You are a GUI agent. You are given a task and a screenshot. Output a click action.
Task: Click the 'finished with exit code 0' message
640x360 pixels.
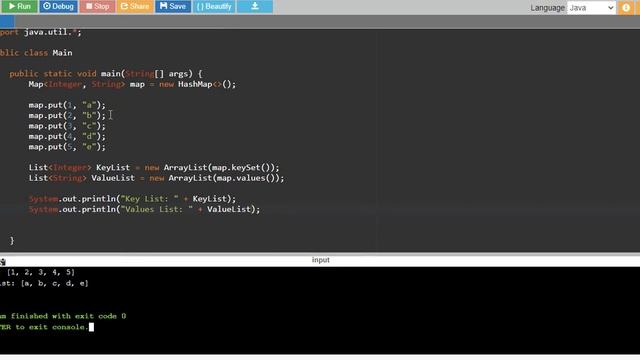(63, 316)
